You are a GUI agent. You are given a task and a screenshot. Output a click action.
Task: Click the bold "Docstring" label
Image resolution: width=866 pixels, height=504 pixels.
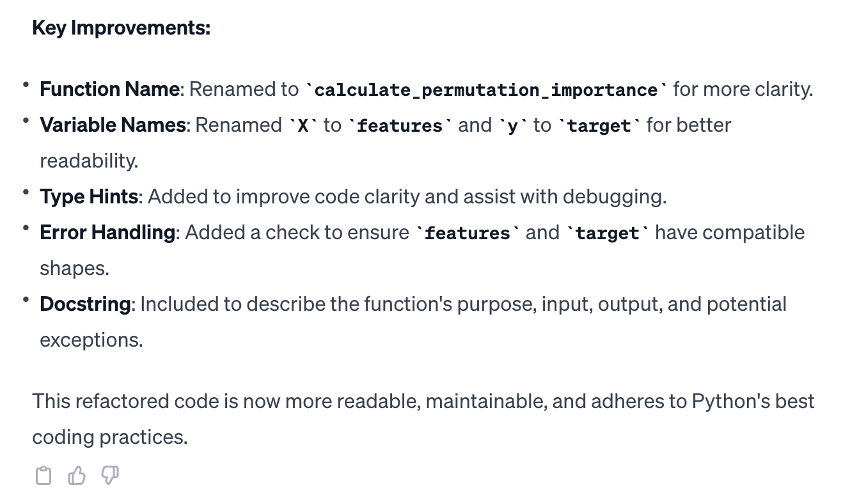[x=84, y=304]
